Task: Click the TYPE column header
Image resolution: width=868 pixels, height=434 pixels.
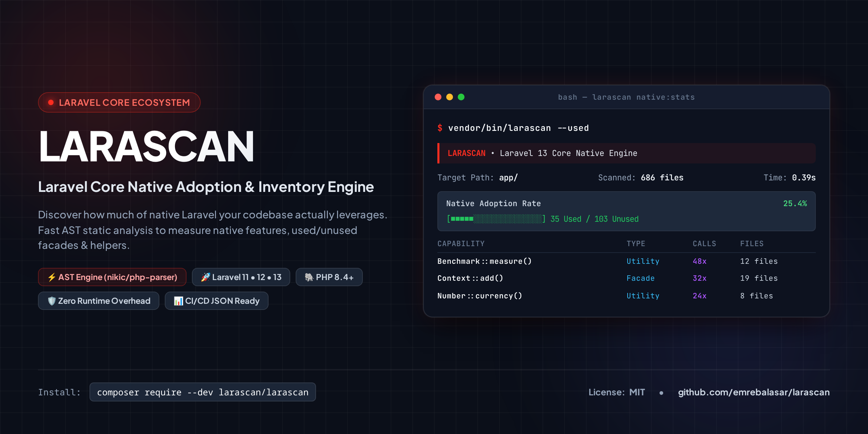Action: point(636,243)
